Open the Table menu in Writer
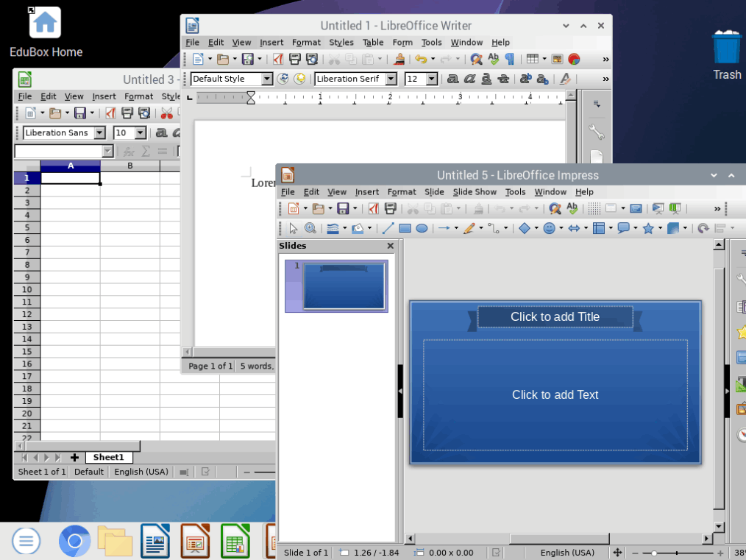The height and width of the screenshot is (560, 746). (373, 43)
